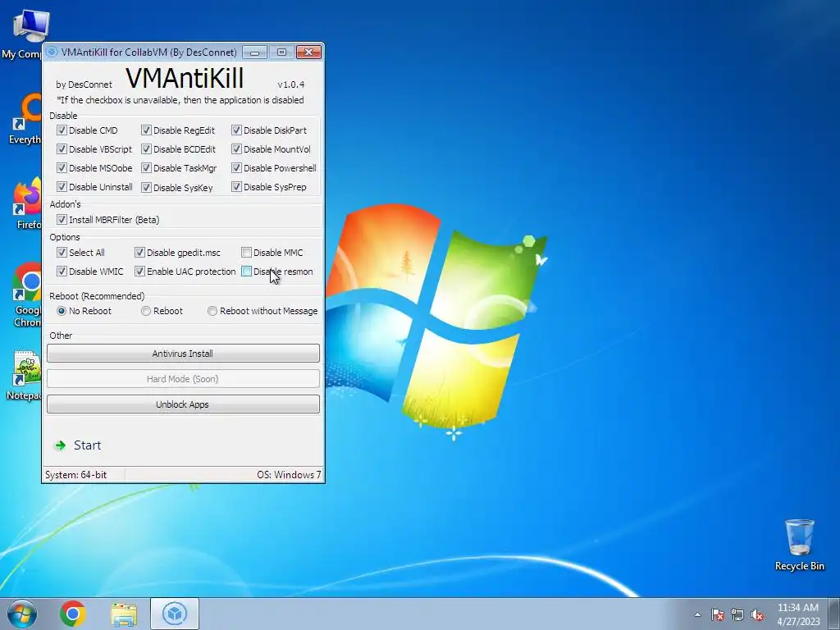Viewport: 840px width, 630px height.
Task: Uncheck Disable BCDEdit
Action: click(146, 149)
